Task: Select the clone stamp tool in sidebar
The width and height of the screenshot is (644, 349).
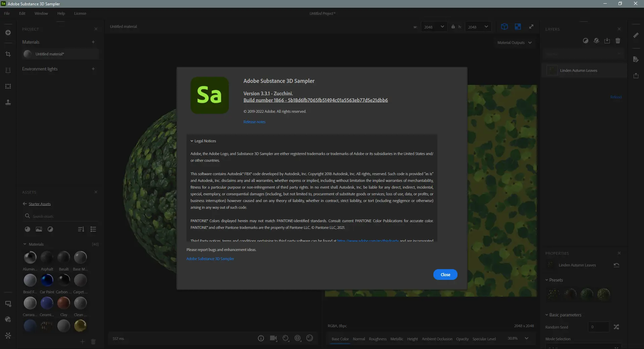Action: pos(8,102)
